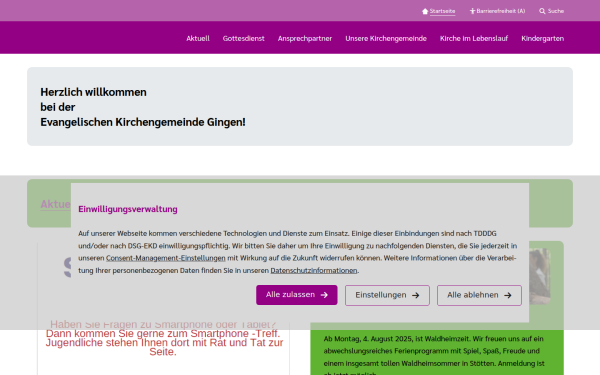600x375 pixels.
Task: Click the home icon beside Startseite
Action: 425,11
